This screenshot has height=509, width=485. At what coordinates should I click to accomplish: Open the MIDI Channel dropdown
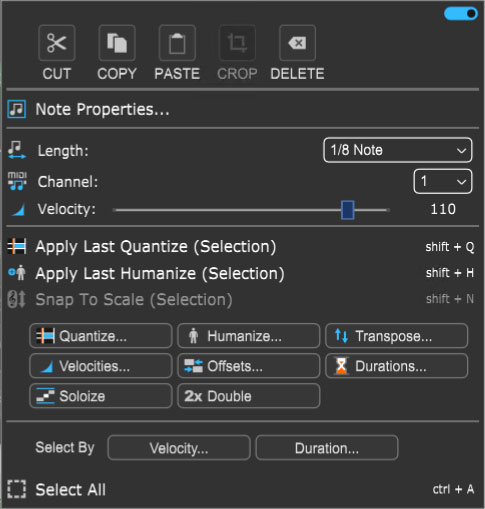pos(443,181)
